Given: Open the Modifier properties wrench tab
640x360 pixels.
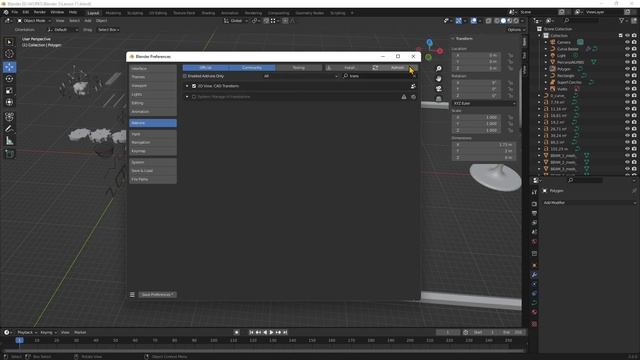Looking at the screenshot, I should 534,275.
